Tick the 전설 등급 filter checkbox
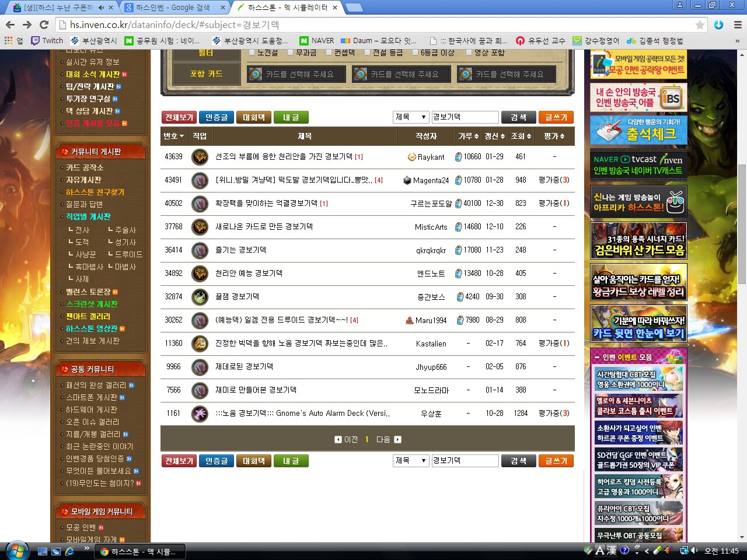 [x=368, y=52]
